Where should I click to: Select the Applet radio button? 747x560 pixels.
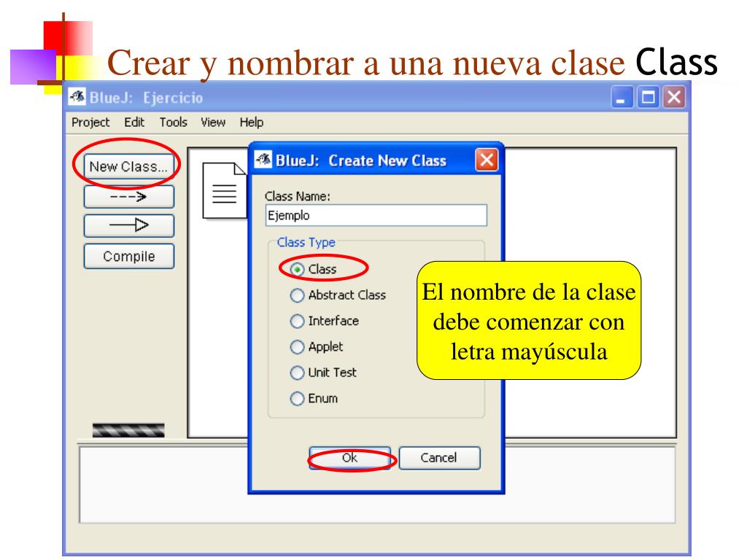pos(297,346)
